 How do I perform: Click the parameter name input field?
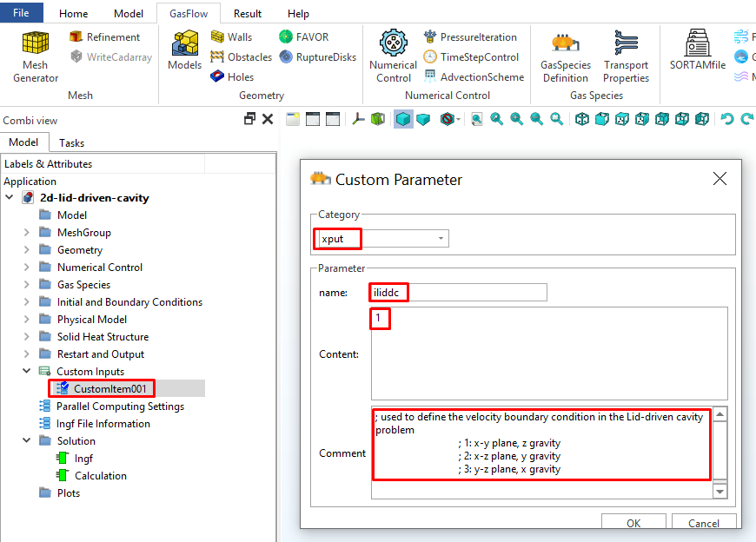458,293
